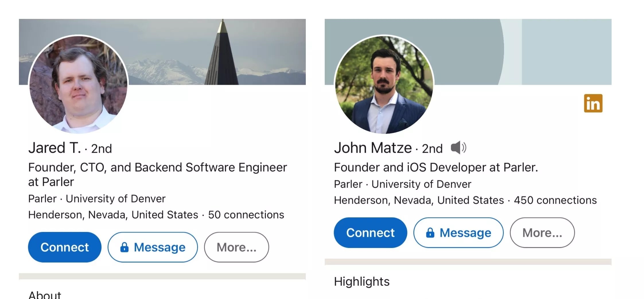Click the John Matze profile name

373,148
